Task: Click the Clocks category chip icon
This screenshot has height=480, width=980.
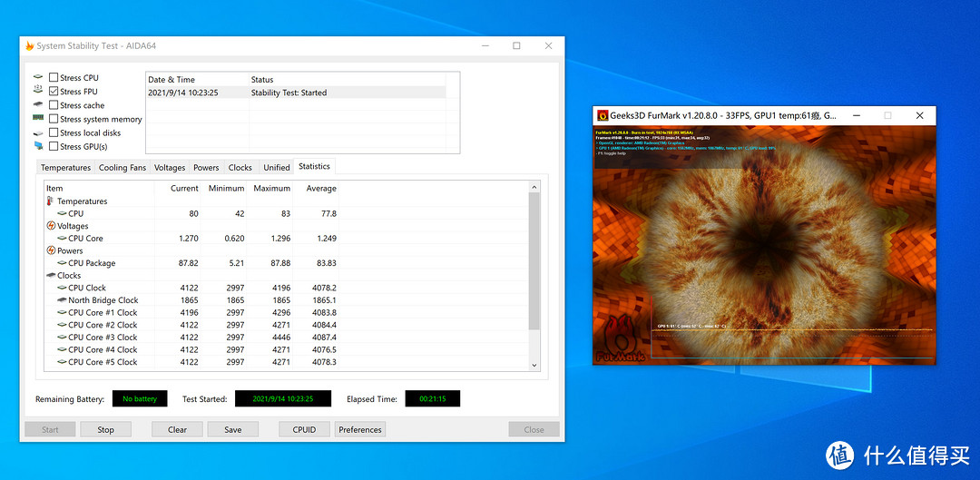Action: [51, 276]
